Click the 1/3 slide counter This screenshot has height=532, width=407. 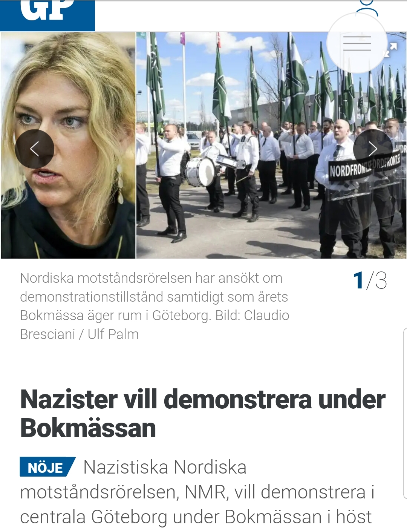pos(370,281)
